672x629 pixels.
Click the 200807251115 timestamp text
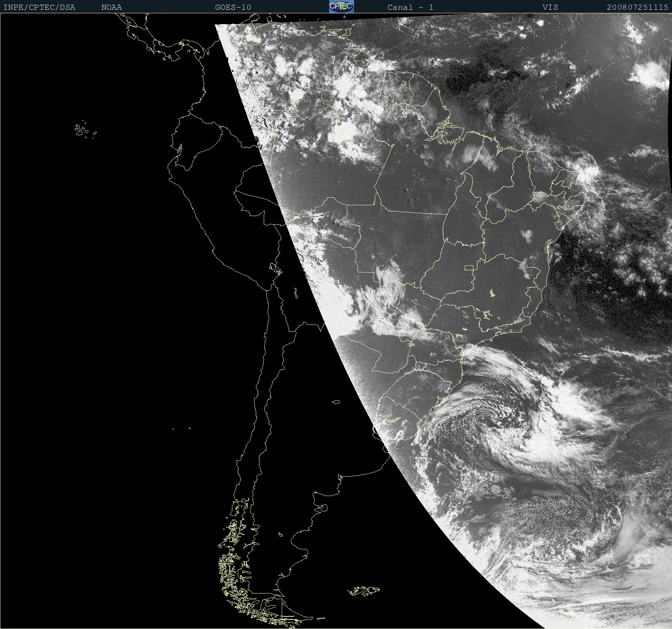pos(638,7)
